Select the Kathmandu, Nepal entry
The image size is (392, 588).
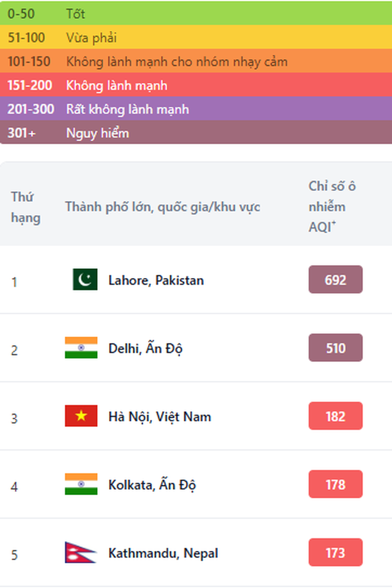pyautogui.click(x=163, y=553)
